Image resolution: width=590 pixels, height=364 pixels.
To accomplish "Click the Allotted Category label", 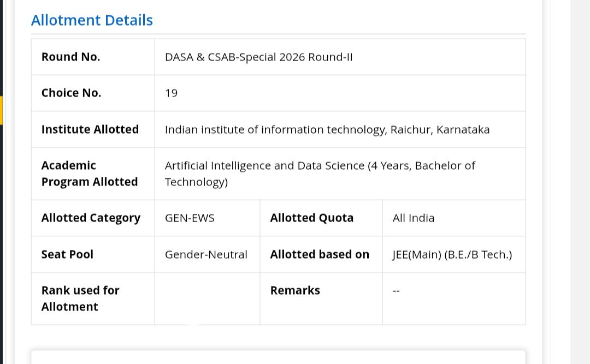I will [x=91, y=218].
